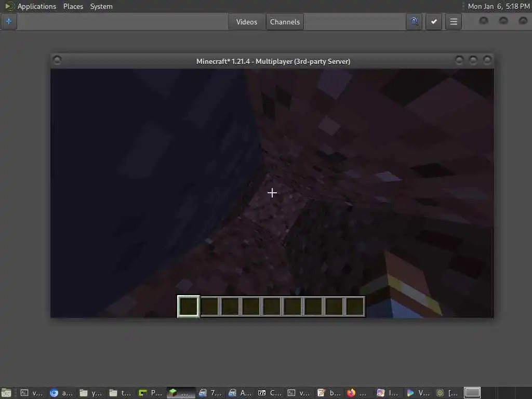Switch to the Channels tab
This screenshot has width=532, height=399.
pyautogui.click(x=285, y=22)
